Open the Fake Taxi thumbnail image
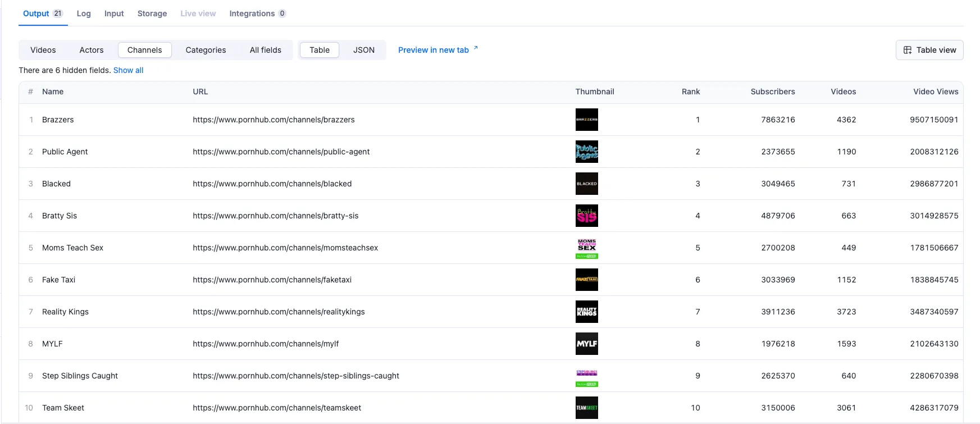This screenshot has width=980, height=424. click(587, 280)
